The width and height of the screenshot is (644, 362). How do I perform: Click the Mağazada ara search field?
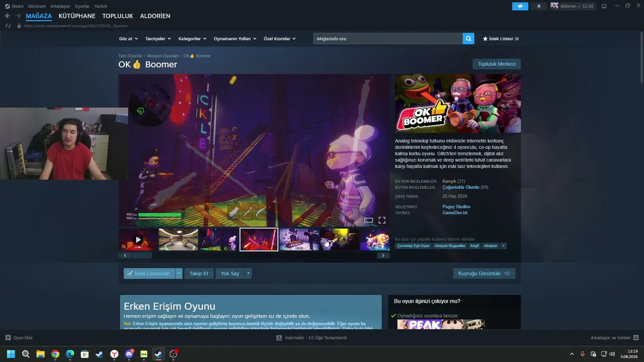point(388,39)
